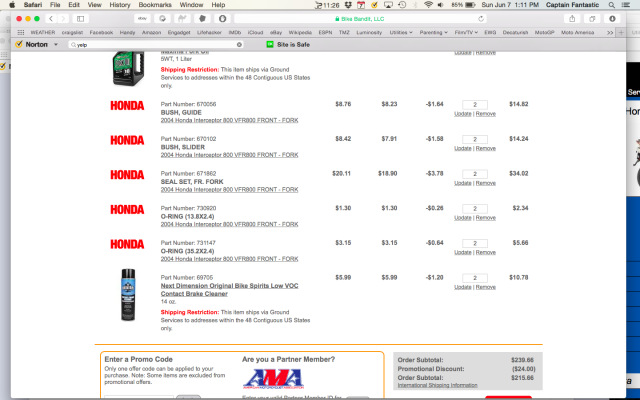This screenshot has height=400, width=640.
Task: Remove SEAL SET, FR. FORK item
Action: click(x=486, y=183)
